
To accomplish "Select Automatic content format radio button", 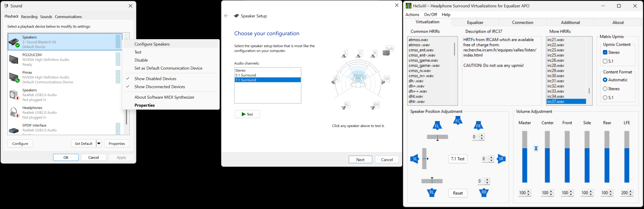I will point(605,80).
